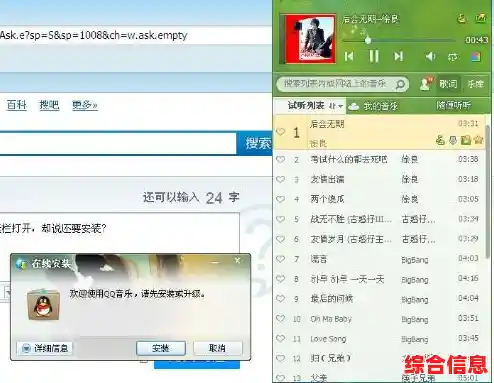
Task: Pause the currently playing song
Action: coord(374,56)
